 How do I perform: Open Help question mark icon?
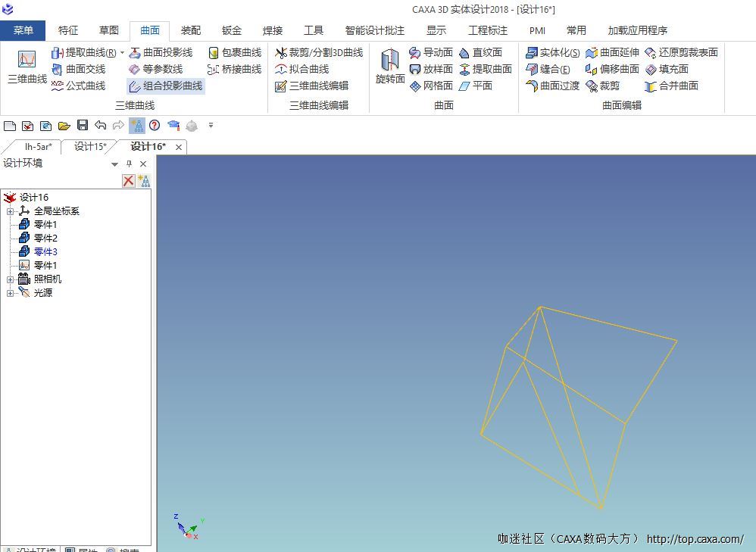click(155, 126)
